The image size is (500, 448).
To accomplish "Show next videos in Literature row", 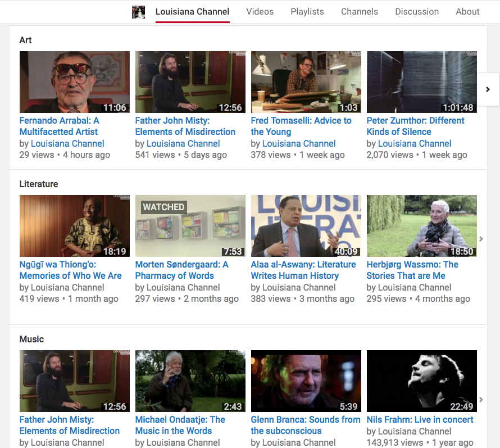I will (x=481, y=239).
